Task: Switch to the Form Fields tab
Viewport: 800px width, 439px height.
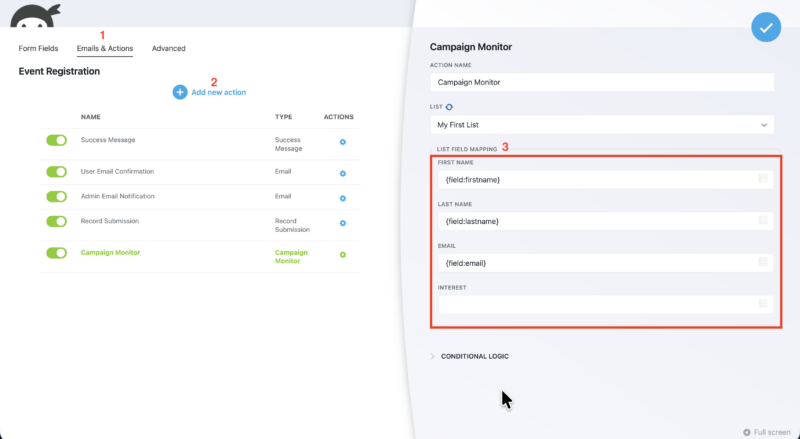Action: coord(38,48)
